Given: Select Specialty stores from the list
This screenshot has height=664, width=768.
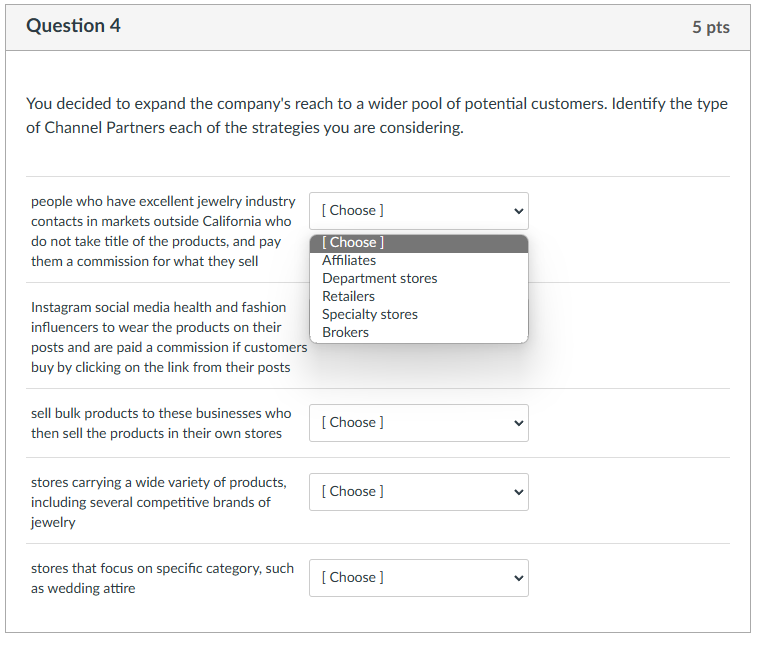Looking at the screenshot, I should pyautogui.click(x=370, y=315).
